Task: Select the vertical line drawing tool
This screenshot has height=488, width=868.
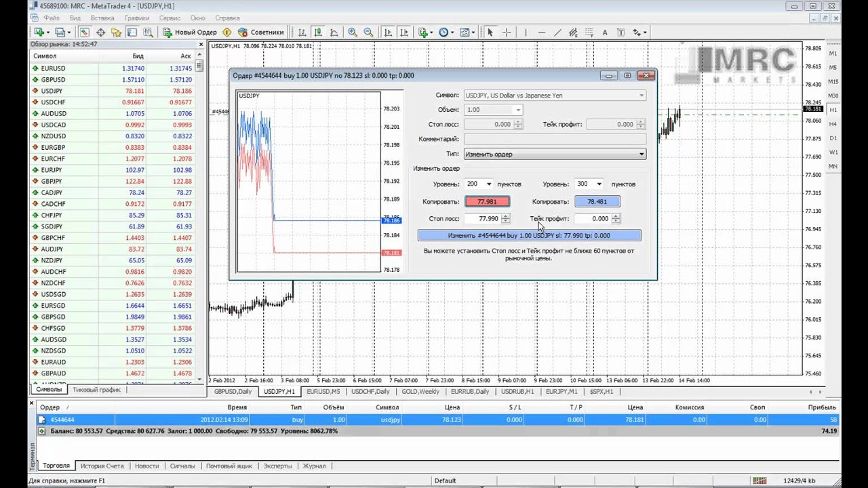Action: (526, 32)
